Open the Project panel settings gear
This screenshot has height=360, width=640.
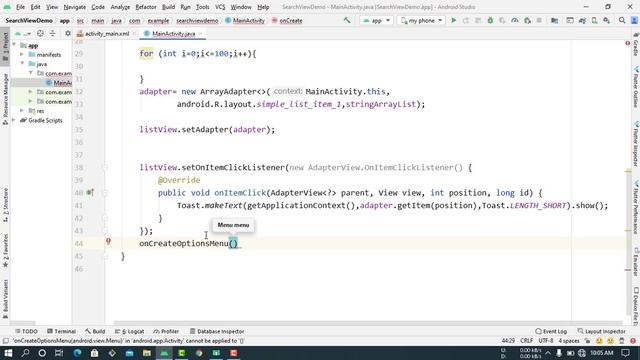[68, 33]
